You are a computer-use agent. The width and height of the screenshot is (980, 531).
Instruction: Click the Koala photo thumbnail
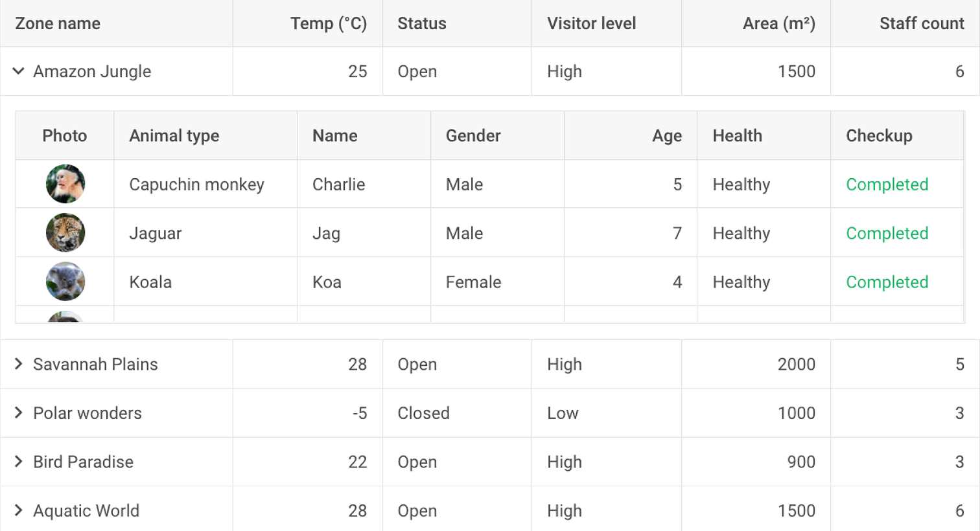point(65,282)
